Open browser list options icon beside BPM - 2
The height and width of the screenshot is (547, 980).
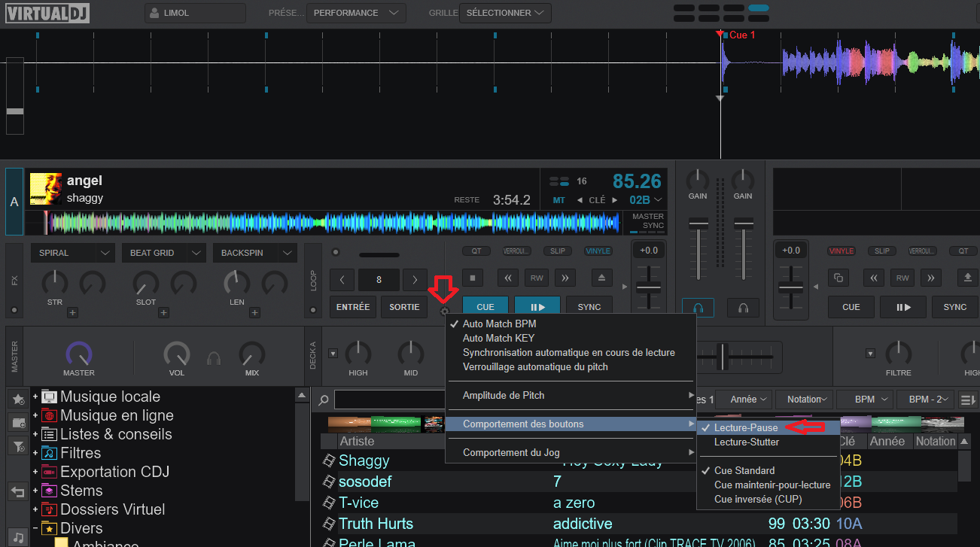point(968,400)
